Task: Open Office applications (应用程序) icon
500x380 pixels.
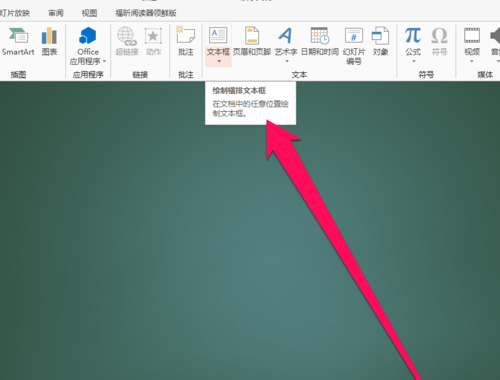Action: (88, 36)
